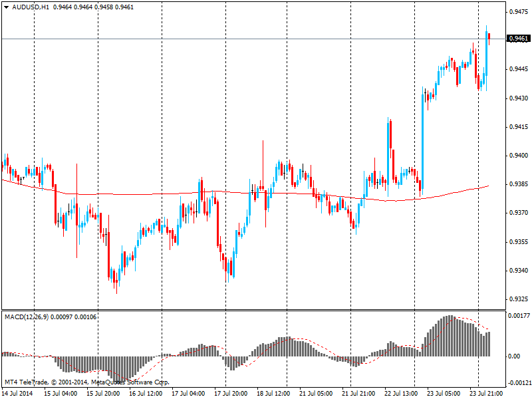Viewport: 532px width, 399px height.
Task: Click the OHLC values next to symbol title
Action: [92, 7]
